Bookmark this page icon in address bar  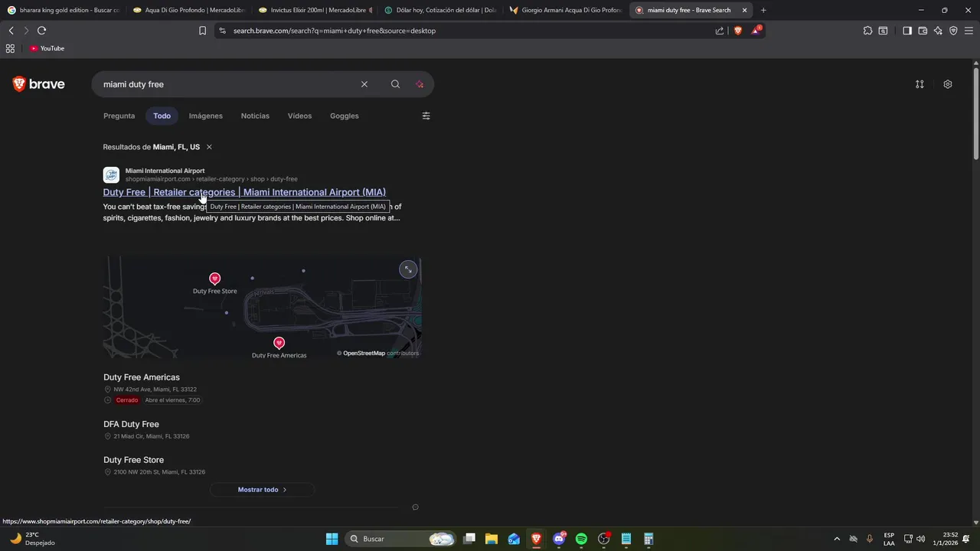pos(202,31)
